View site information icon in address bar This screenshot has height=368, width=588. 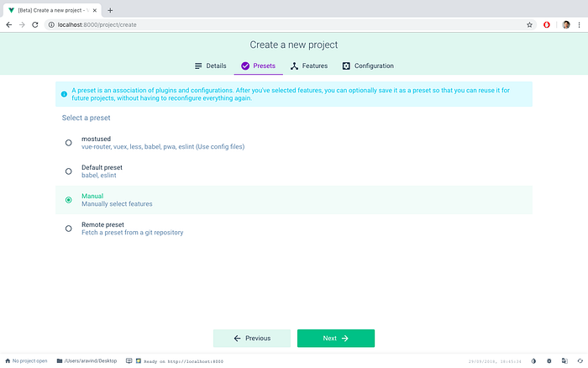[51, 24]
